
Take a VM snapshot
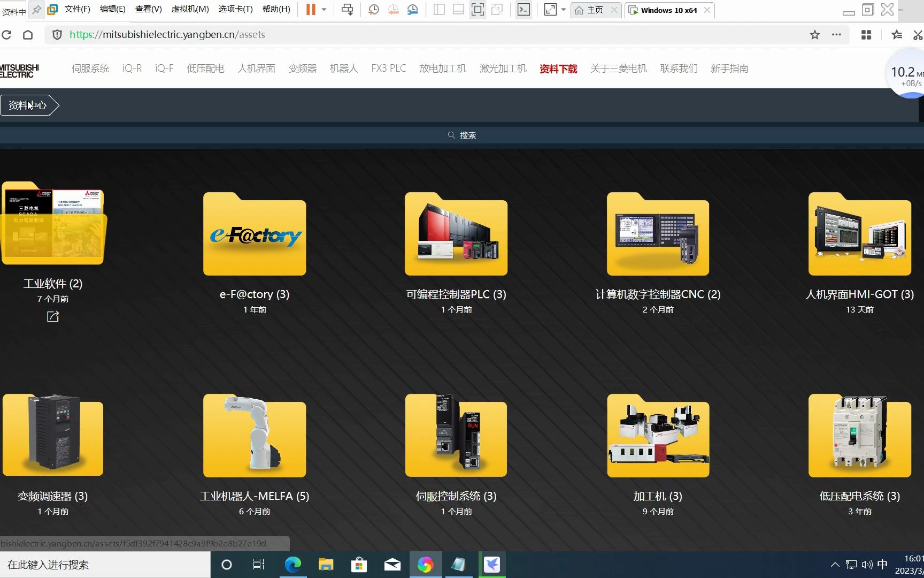click(x=374, y=10)
